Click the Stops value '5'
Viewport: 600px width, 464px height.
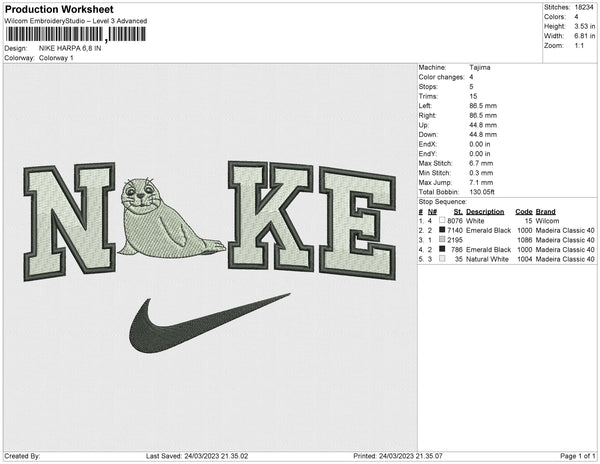point(471,86)
